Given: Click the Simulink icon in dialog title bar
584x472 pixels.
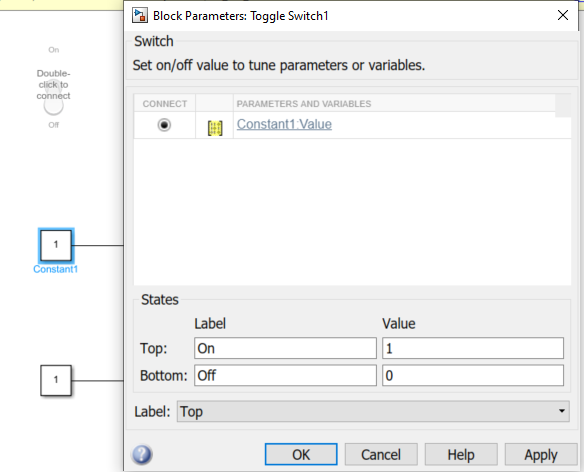Looking at the screenshot, I should (140, 16).
